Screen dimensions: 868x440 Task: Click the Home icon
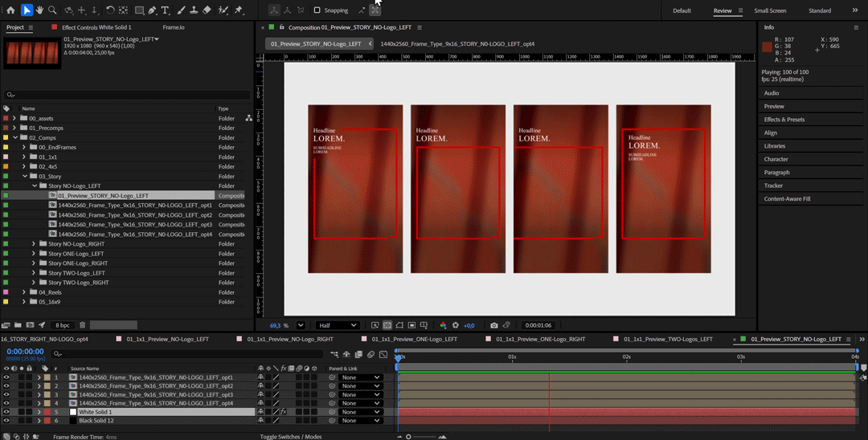[10, 10]
